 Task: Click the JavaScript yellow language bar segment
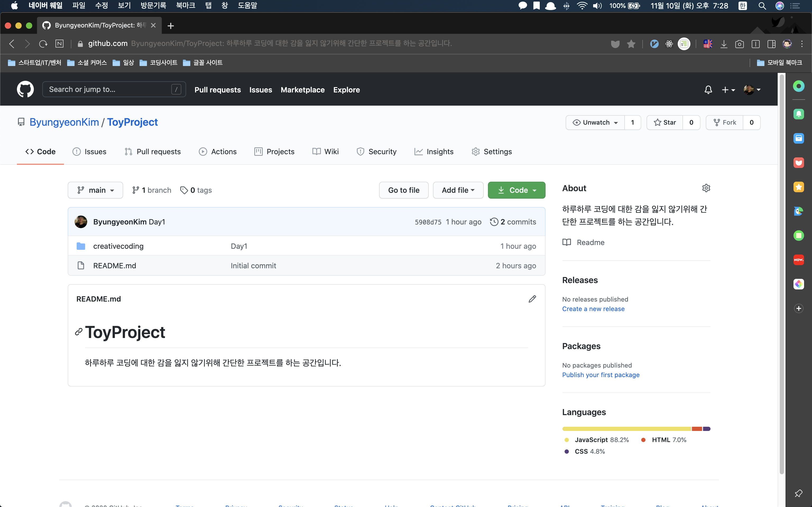point(626,429)
